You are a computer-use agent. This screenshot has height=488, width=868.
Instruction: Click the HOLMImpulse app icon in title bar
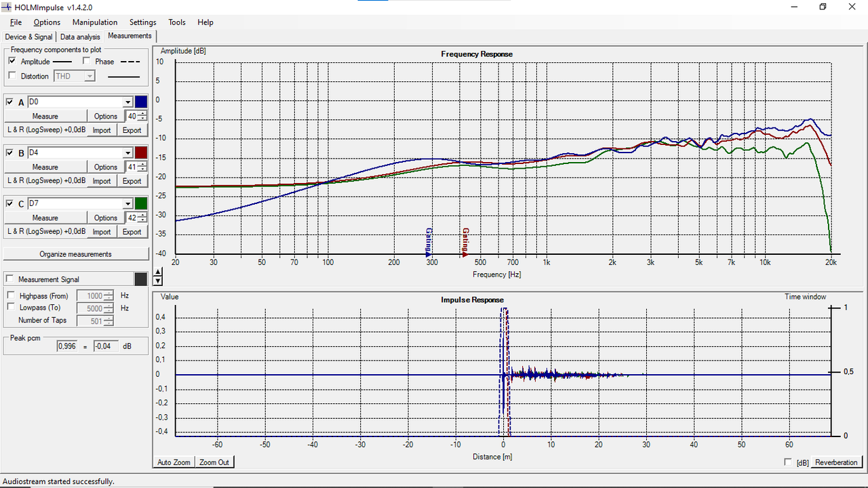[x=7, y=7]
